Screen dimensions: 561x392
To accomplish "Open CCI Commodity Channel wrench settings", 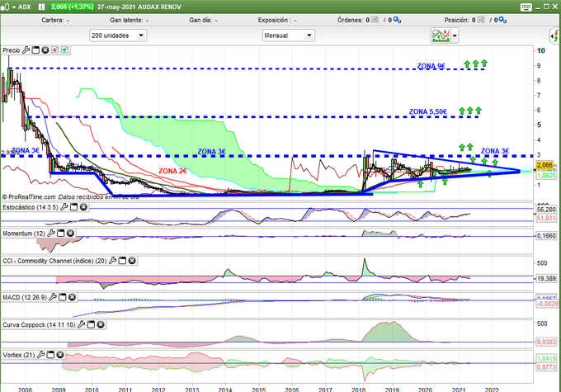I will [x=113, y=261].
